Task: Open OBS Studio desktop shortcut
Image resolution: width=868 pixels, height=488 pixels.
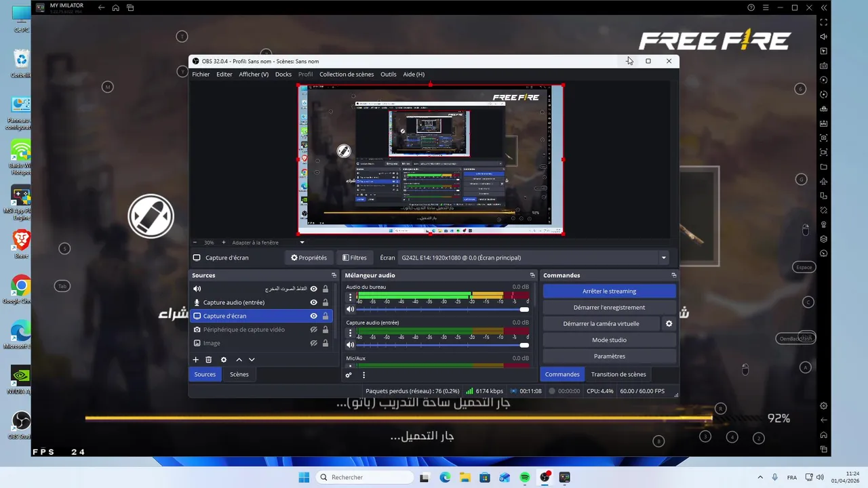Action: coord(20,424)
